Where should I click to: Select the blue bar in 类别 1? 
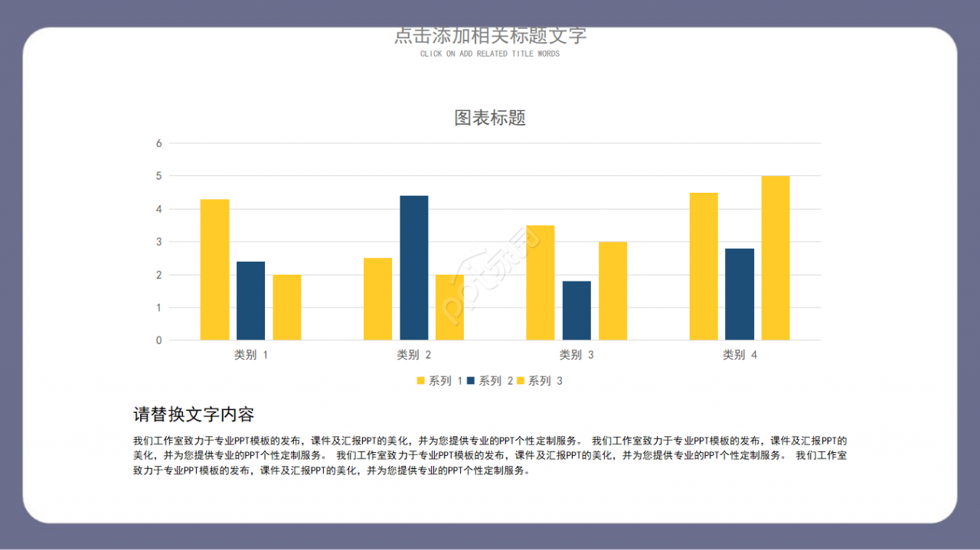251,301
